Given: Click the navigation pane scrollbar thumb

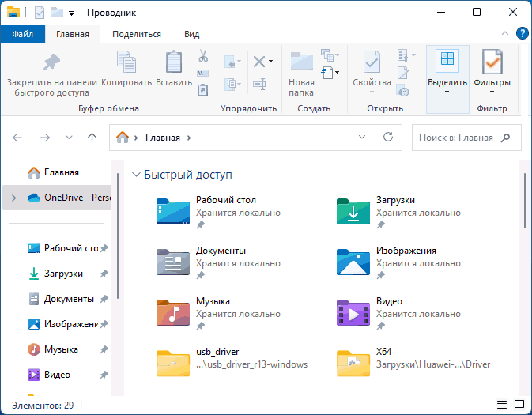Looking at the screenshot, I should [x=118, y=236].
